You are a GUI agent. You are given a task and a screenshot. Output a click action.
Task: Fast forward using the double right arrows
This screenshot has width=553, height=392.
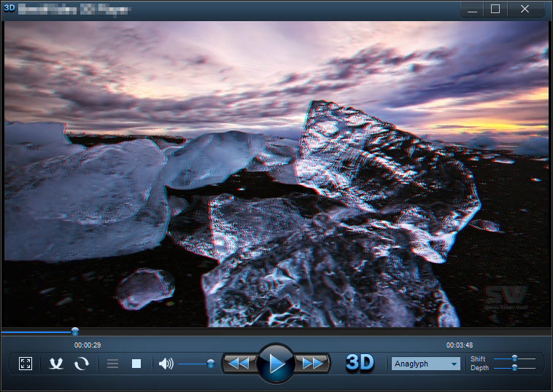(x=313, y=363)
